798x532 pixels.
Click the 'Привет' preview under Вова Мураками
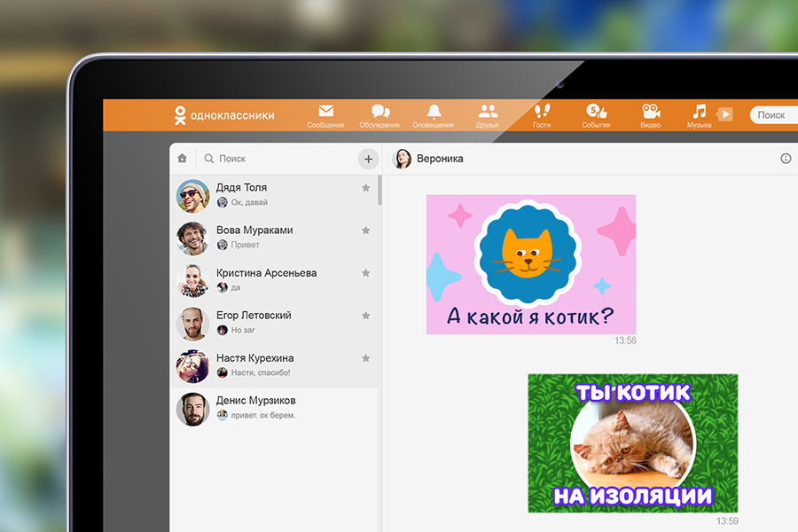[x=246, y=245]
